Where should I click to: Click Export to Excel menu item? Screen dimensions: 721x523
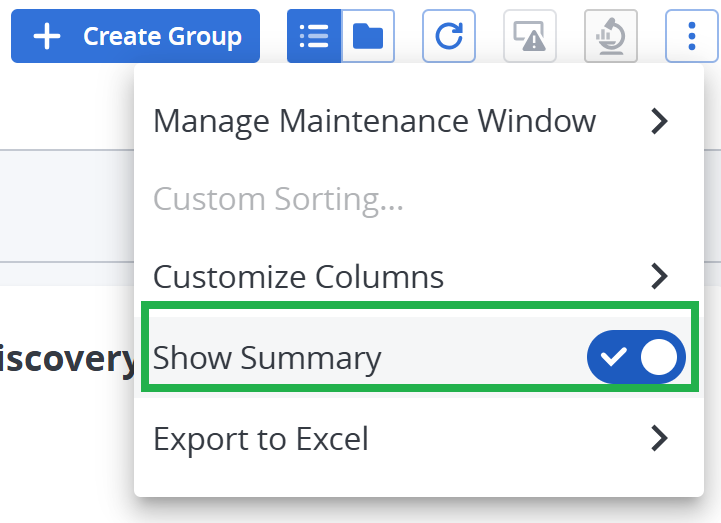pos(261,438)
